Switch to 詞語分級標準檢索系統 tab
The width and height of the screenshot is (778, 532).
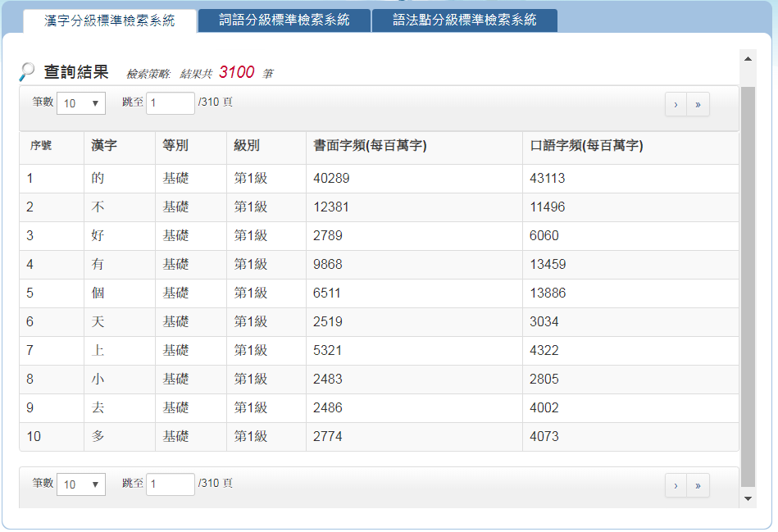284,20
